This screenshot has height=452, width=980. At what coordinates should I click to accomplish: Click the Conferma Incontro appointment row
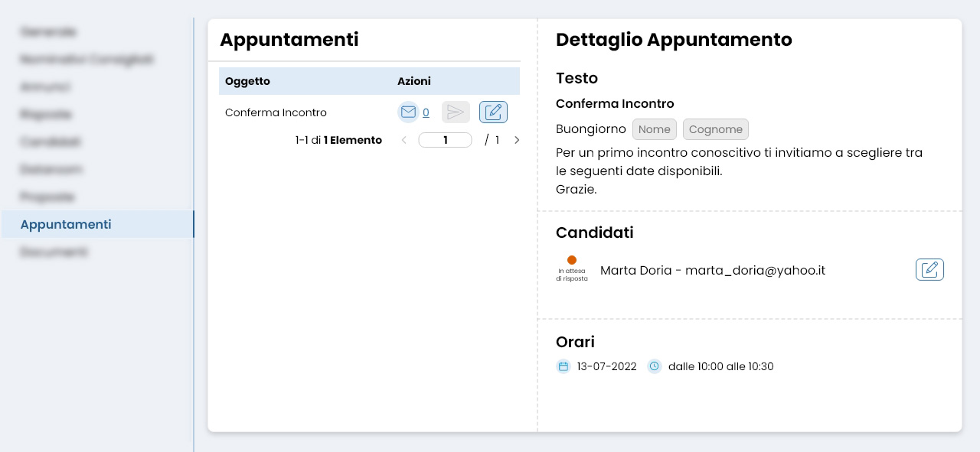pos(276,112)
